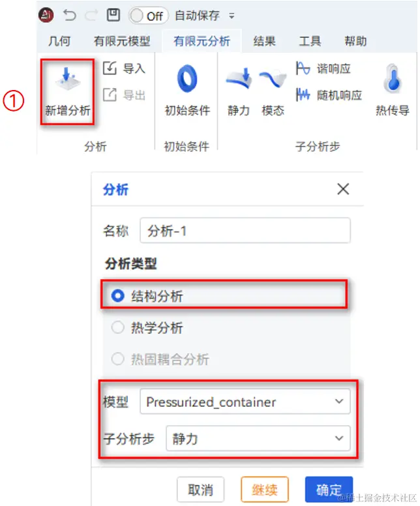Viewport: 420px width, 506px height.
Task: Switch to the 有限元模型 tab
Action: (122, 41)
